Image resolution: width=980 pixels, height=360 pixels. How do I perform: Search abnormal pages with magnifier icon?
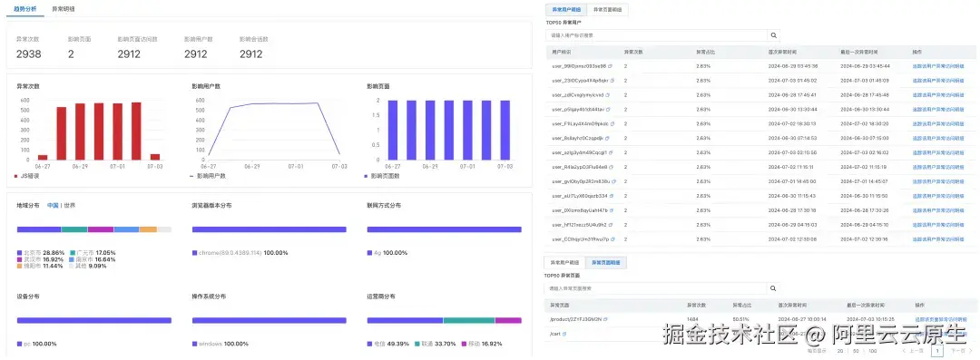tap(773, 288)
